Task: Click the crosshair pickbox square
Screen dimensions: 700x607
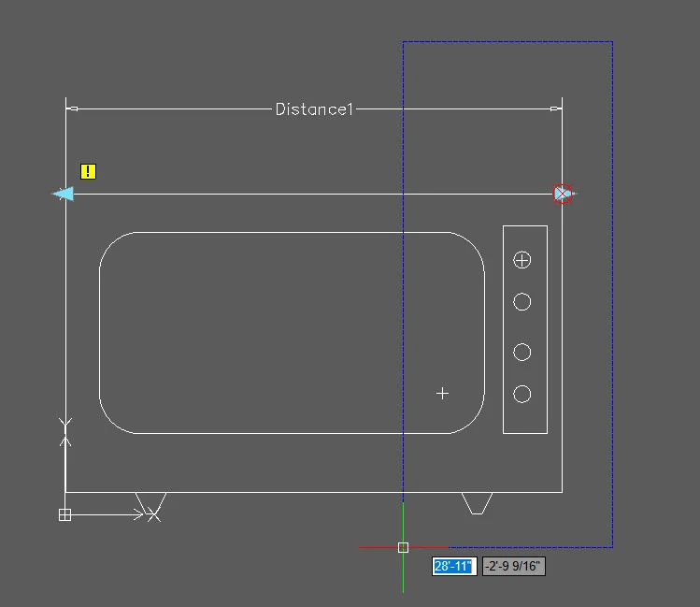Action: click(403, 547)
